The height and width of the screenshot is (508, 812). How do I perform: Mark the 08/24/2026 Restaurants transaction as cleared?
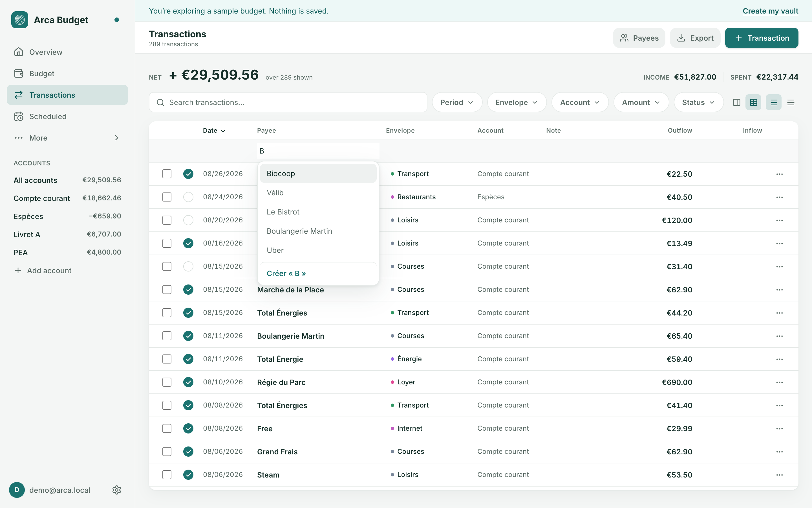click(188, 197)
